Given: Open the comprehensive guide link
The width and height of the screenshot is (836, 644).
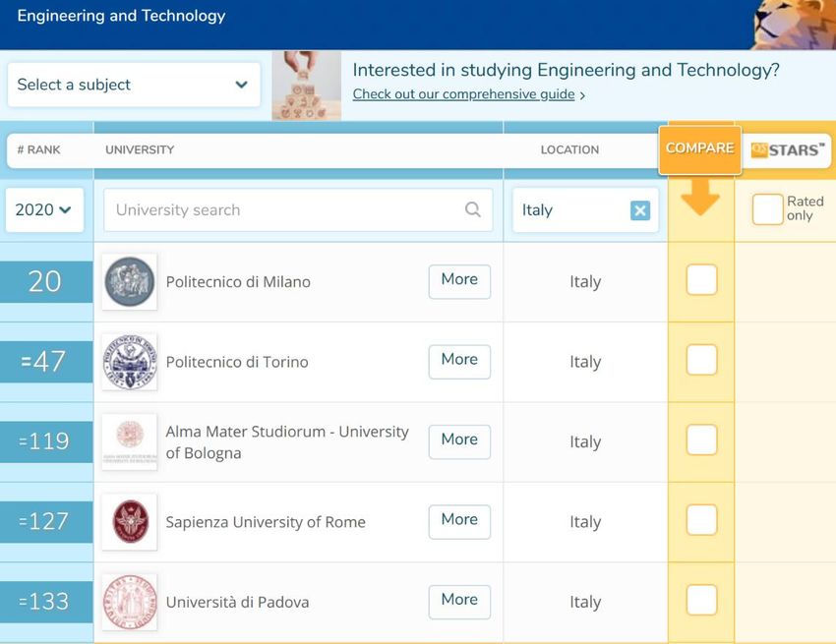Looking at the screenshot, I should pyautogui.click(x=464, y=94).
